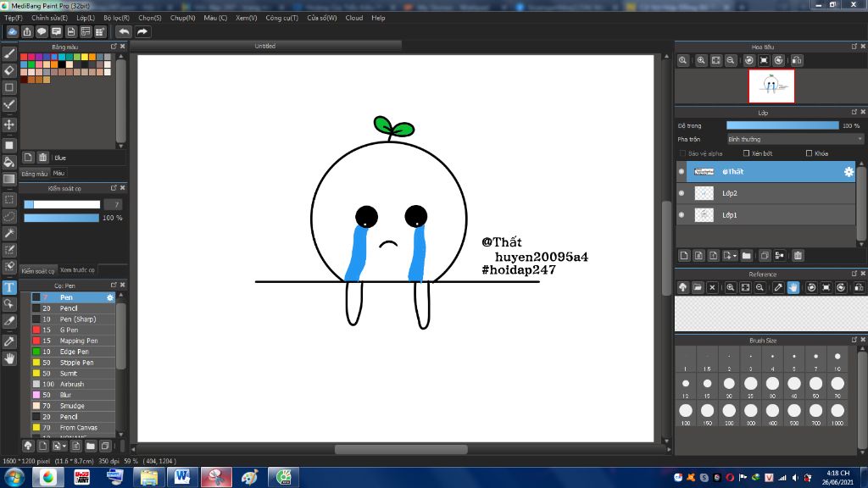This screenshot has height=488, width=868.
Task: Click the Undo arrow in the toolbar
Action: pyautogui.click(x=124, y=31)
